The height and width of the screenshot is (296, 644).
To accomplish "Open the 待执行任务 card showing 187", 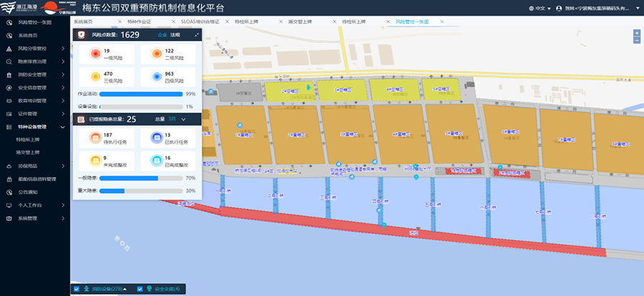I will coord(107,138).
